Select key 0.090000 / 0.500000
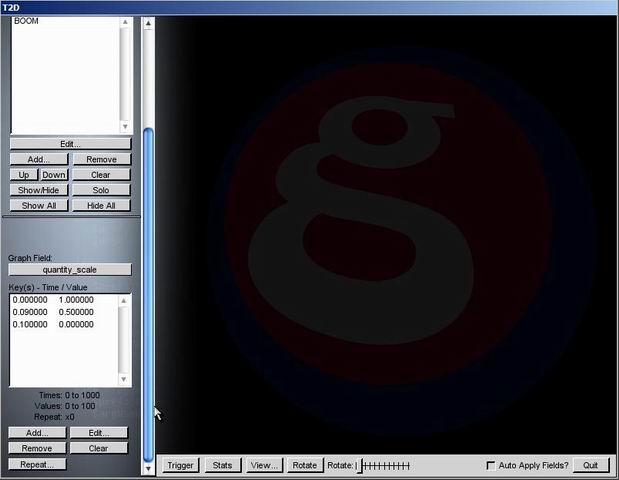619x480 pixels. [53, 312]
